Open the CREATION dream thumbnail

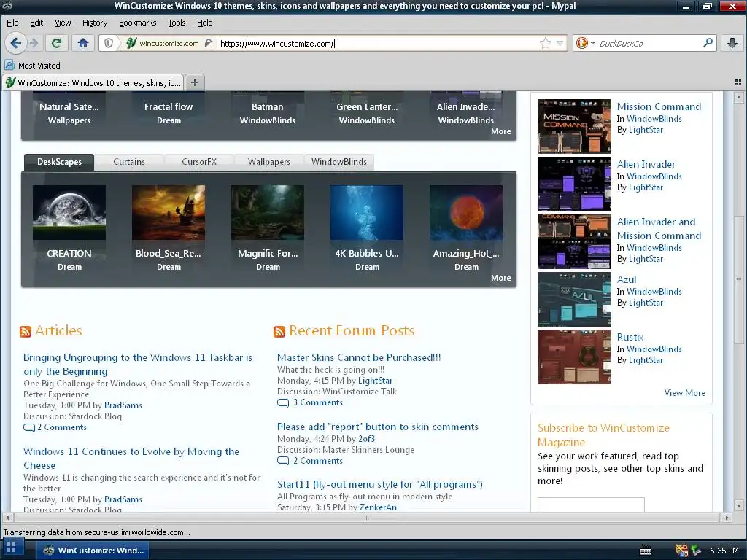[69, 212]
